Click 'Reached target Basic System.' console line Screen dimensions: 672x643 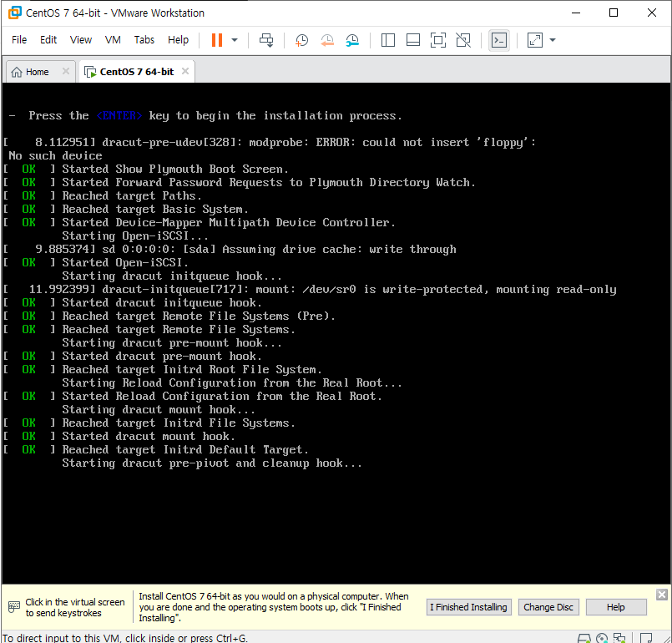[x=155, y=210]
